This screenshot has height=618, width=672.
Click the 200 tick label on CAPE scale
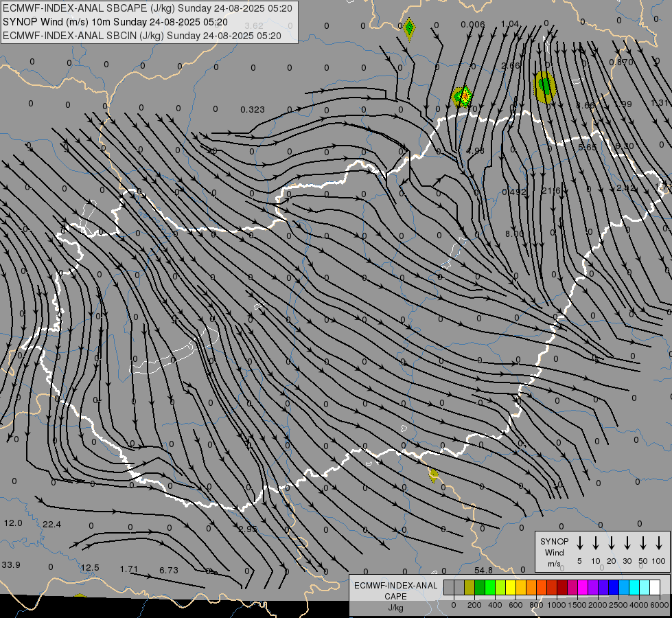pyautogui.click(x=474, y=605)
